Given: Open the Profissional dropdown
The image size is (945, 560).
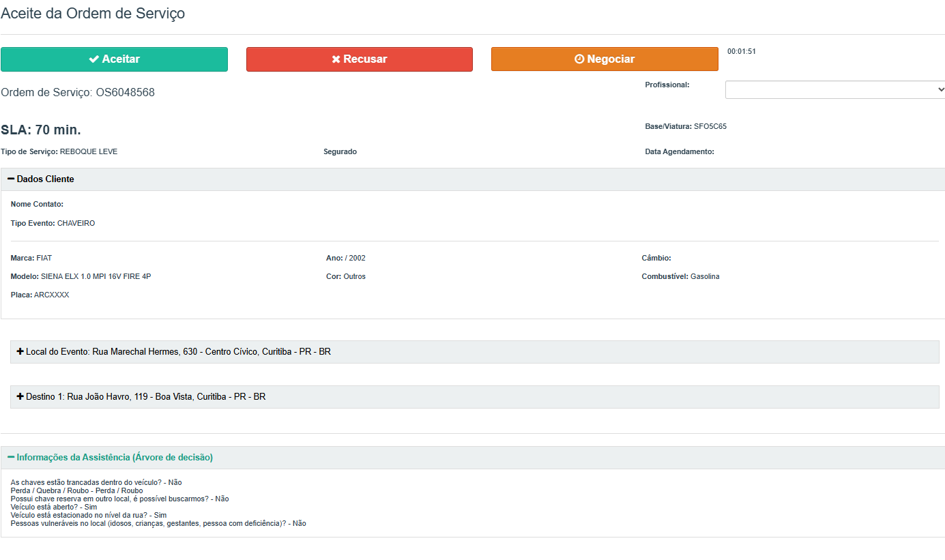Looking at the screenshot, I should pos(834,90).
